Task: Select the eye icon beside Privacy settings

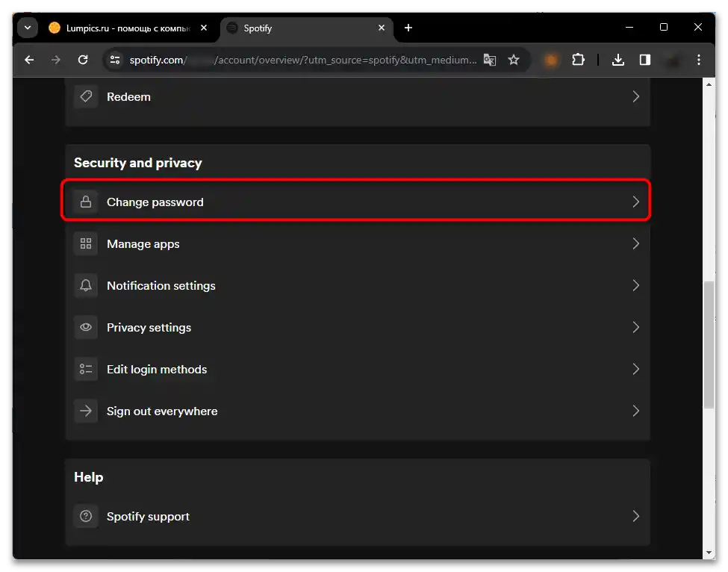Action: [86, 327]
